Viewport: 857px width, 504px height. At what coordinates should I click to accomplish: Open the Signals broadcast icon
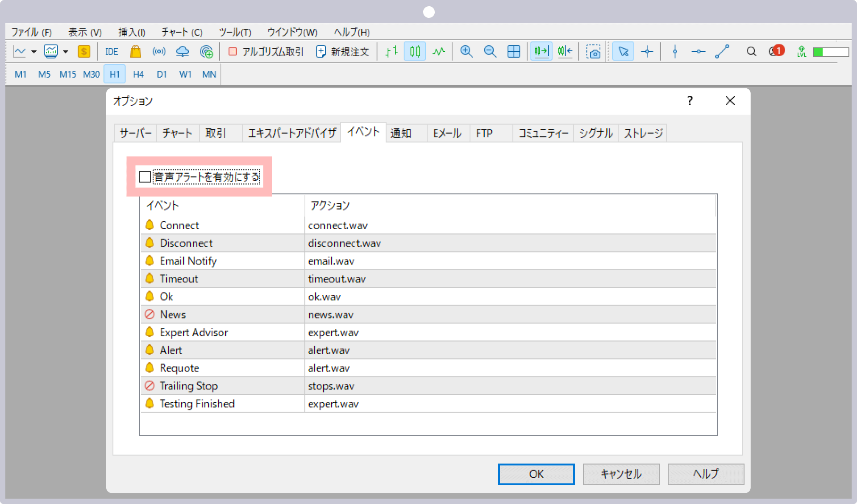(x=159, y=52)
